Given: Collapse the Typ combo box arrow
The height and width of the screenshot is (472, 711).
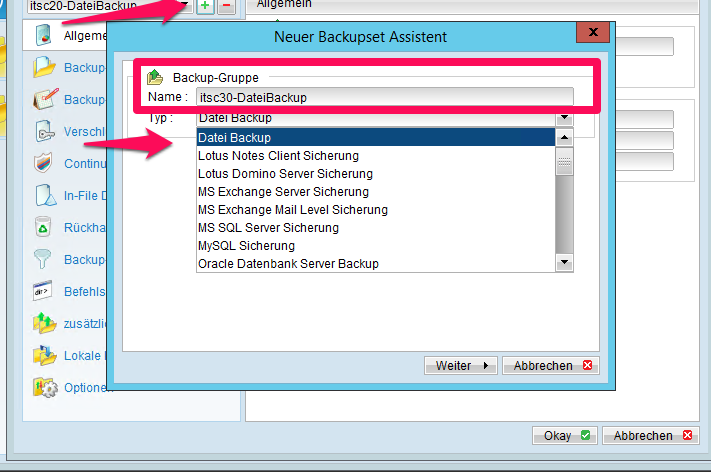Looking at the screenshot, I should coord(564,118).
